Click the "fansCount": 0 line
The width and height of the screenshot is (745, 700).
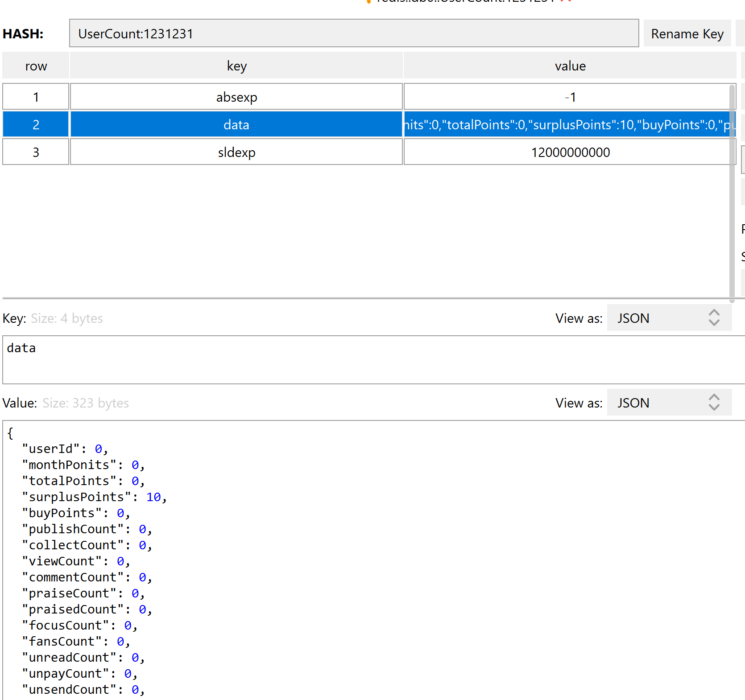click(76, 642)
